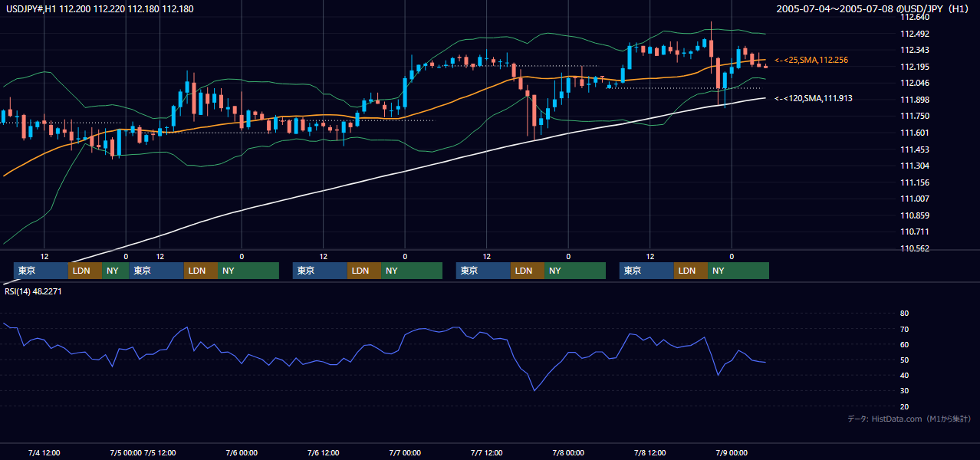
Task: Select the LDN session block for July 4
Action: (x=84, y=271)
